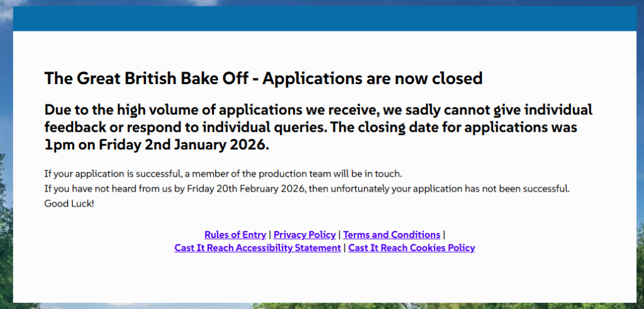This screenshot has width=644, height=309.
Task: Click the separator between Privacy Policy and Terms
Action: click(340, 235)
